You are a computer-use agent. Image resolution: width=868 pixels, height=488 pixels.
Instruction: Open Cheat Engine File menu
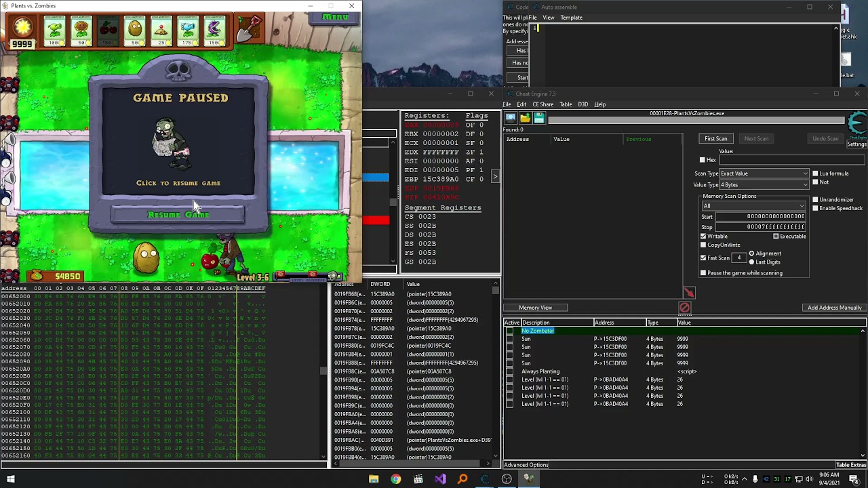coord(507,104)
